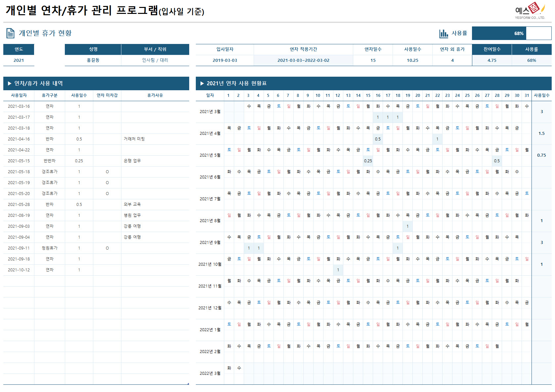
Task: Click the 2021년 8월 row label
Action: click(210, 221)
